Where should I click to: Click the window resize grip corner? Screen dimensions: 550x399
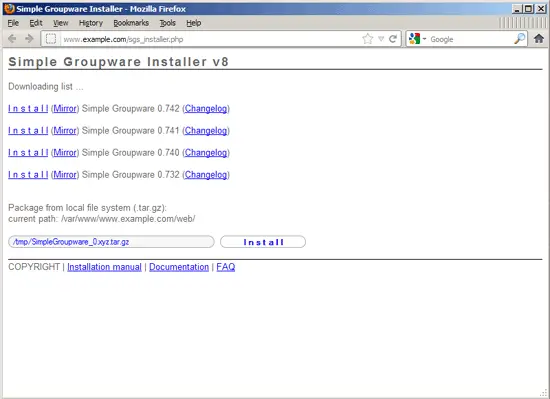pos(543,393)
